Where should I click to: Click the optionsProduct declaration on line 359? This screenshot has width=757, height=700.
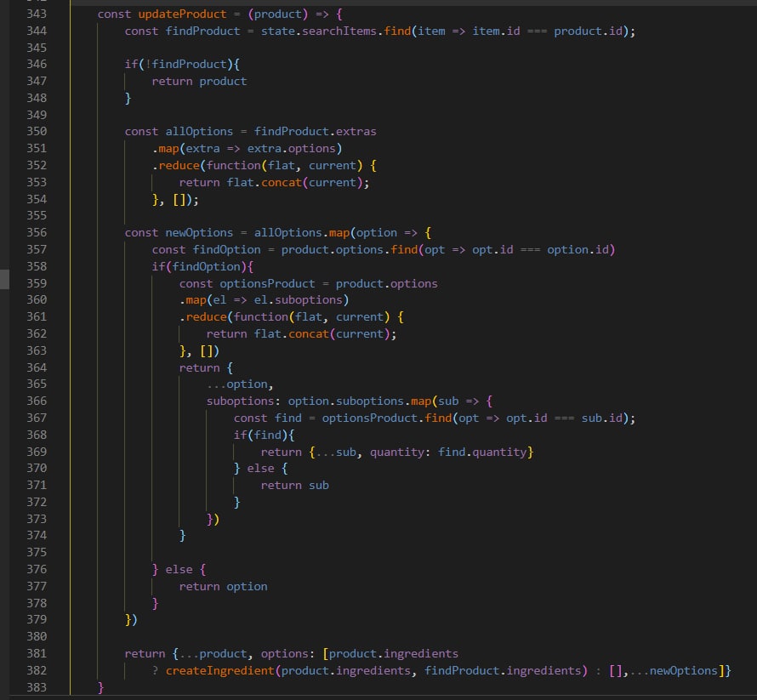point(267,283)
